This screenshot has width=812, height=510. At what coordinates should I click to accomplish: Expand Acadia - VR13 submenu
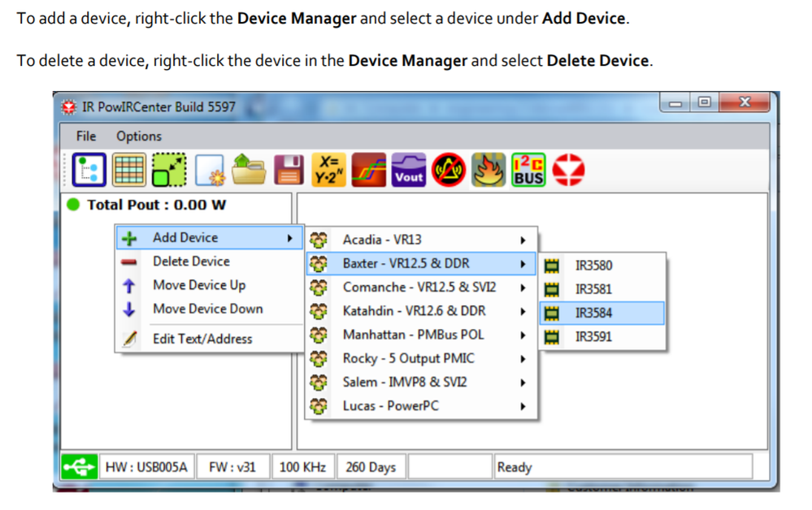click(420, 240)
